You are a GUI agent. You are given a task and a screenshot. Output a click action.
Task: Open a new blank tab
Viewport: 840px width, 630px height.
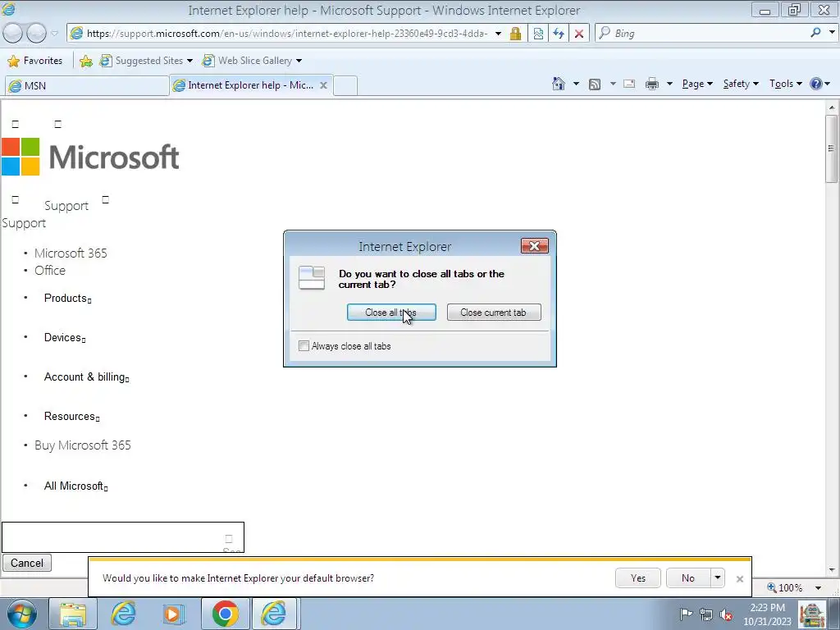(345, 85)
